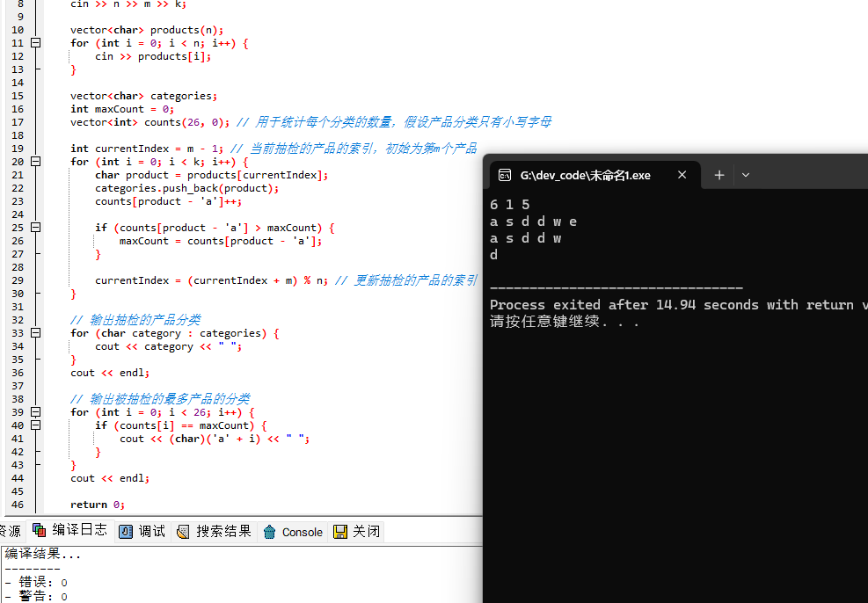Click the 关闭 tab to close panel

[357, 532]
